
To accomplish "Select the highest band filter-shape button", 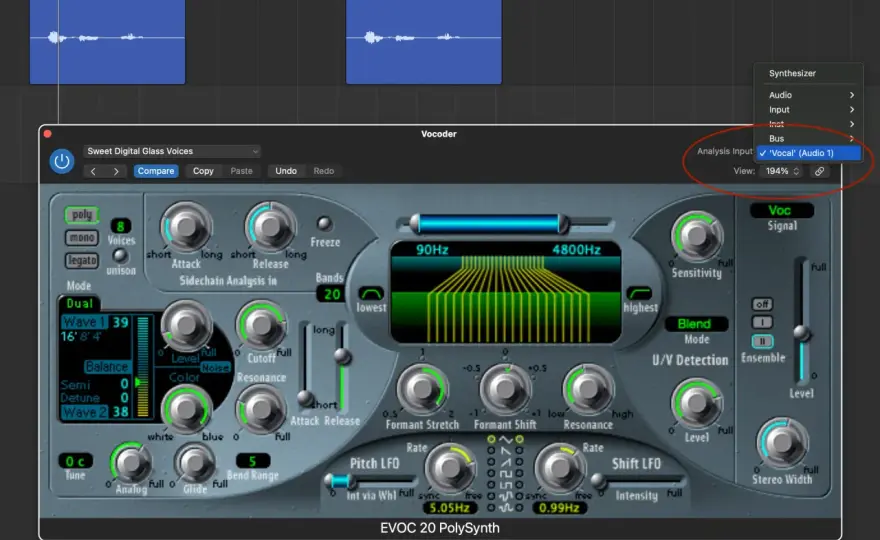I will point(639,294).
